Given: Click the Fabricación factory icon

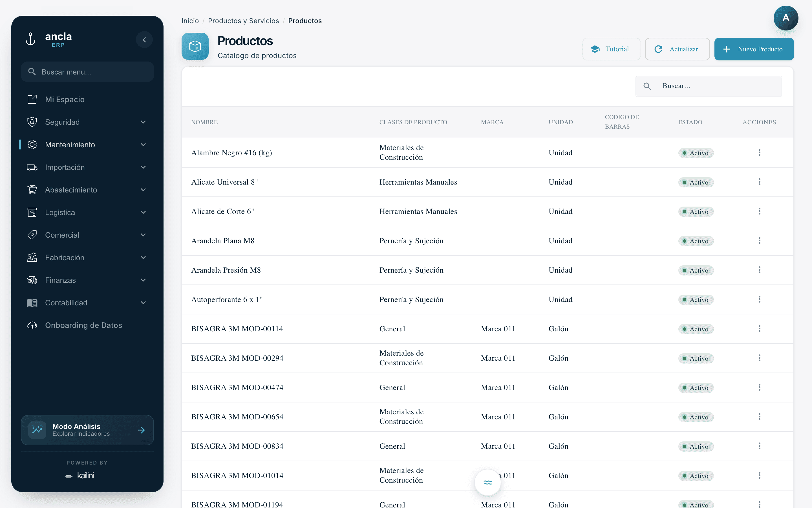Looking at the screenshot, I should click(32, 257).
